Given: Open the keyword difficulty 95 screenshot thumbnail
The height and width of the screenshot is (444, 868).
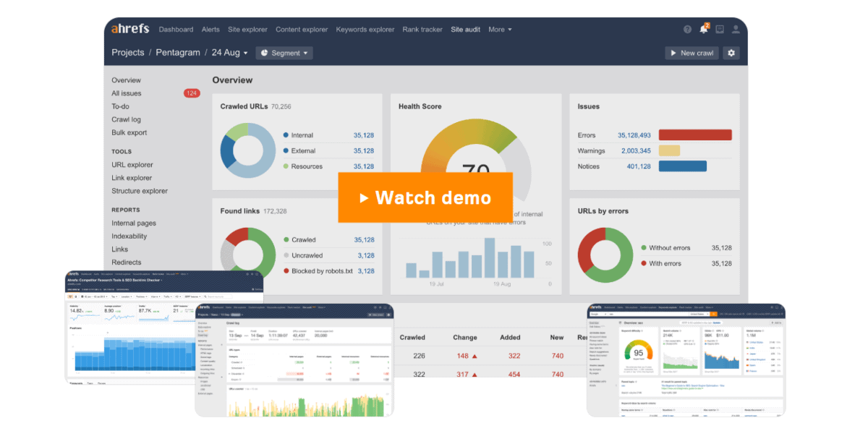Looking at the screenshot, I should 686,360.
